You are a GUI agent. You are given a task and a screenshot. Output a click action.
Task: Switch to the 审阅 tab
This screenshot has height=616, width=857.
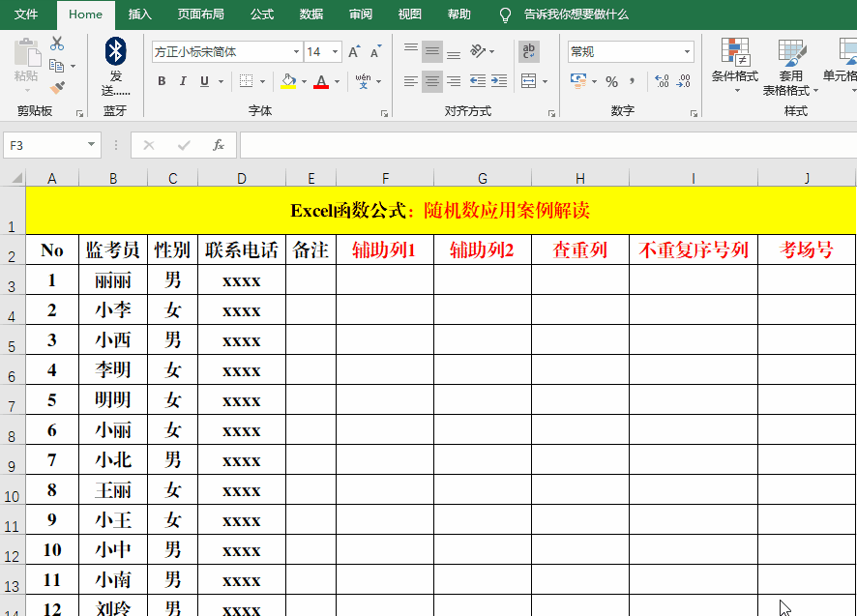[x=361, y=15]
